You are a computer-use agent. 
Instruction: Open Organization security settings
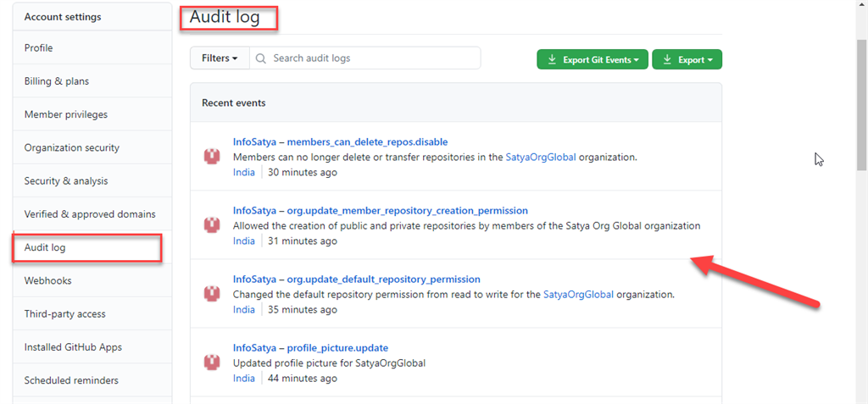pyautogui.click(x=72, y=147)
